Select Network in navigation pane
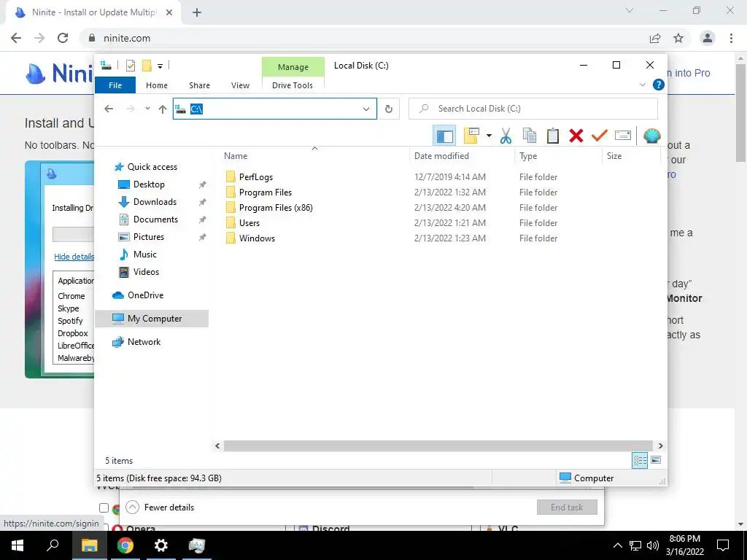This screenshot has width=747, height=560. tap(144, 342)
